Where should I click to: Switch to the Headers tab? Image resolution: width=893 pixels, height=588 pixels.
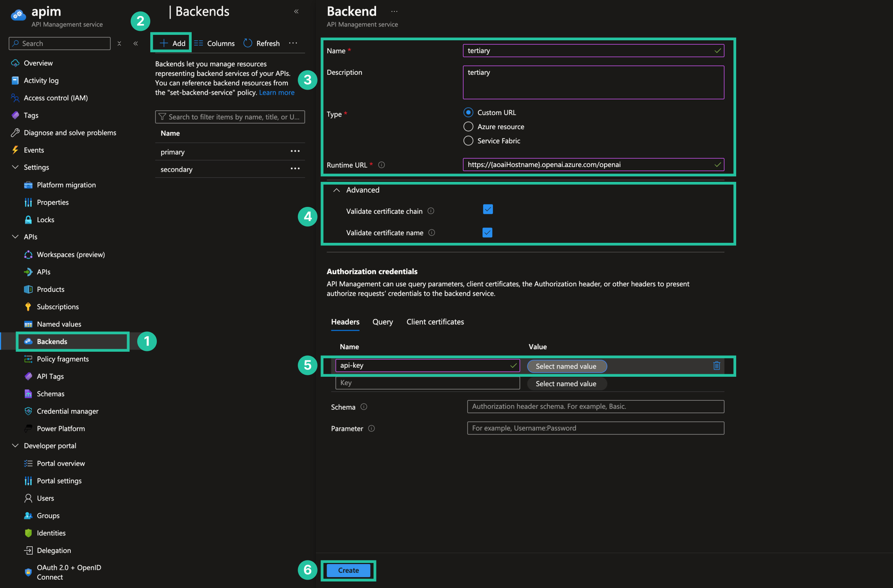(345, 322)
